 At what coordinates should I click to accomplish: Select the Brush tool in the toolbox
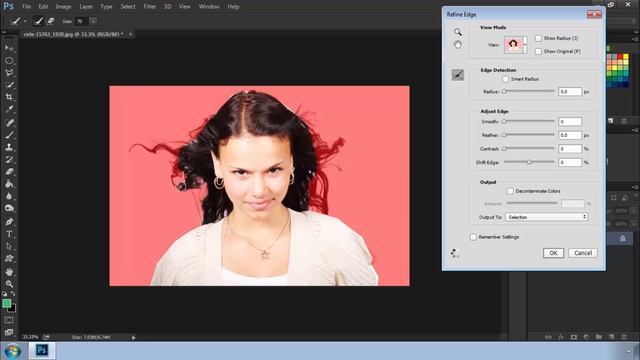(x=9, y=135)
